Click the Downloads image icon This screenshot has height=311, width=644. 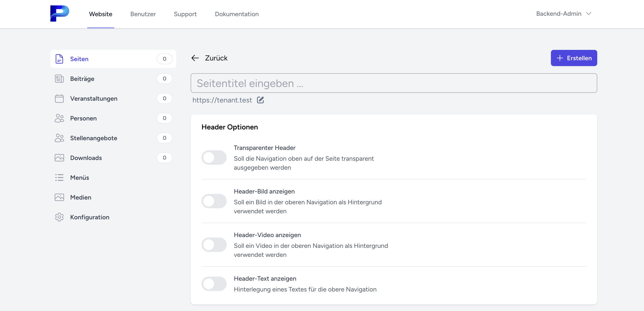coord(59,158)
